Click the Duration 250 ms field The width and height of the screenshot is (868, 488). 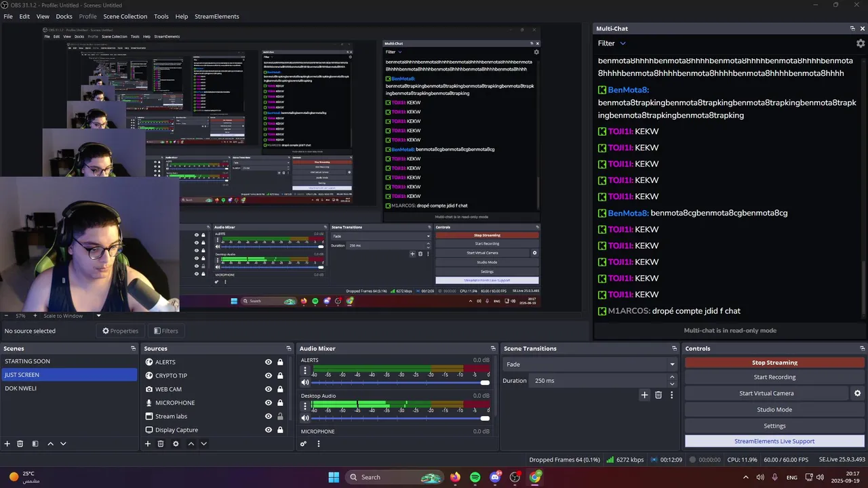tap(599, 381)
